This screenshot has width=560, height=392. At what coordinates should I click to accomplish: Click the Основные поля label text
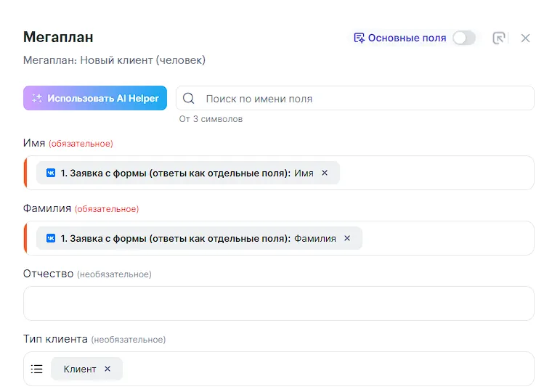click(407, 38)
